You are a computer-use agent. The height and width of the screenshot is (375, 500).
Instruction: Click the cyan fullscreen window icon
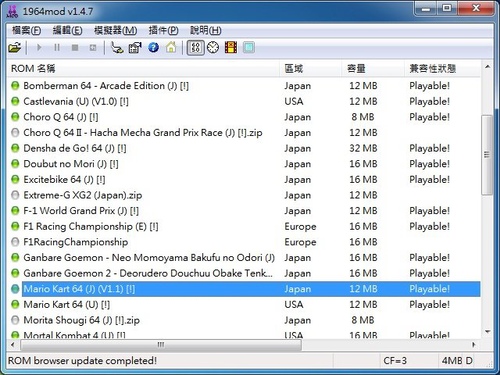tap(249, 48)
